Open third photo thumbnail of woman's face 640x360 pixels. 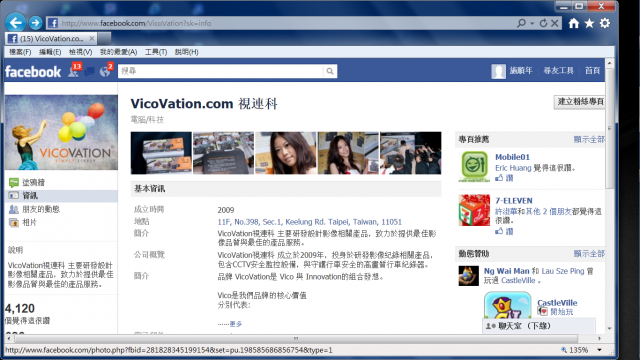[x=286, y=153]
